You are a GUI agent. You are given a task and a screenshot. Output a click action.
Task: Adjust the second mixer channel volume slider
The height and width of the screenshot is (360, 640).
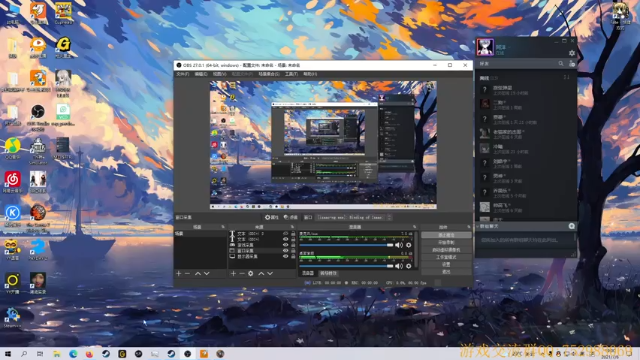346,266
